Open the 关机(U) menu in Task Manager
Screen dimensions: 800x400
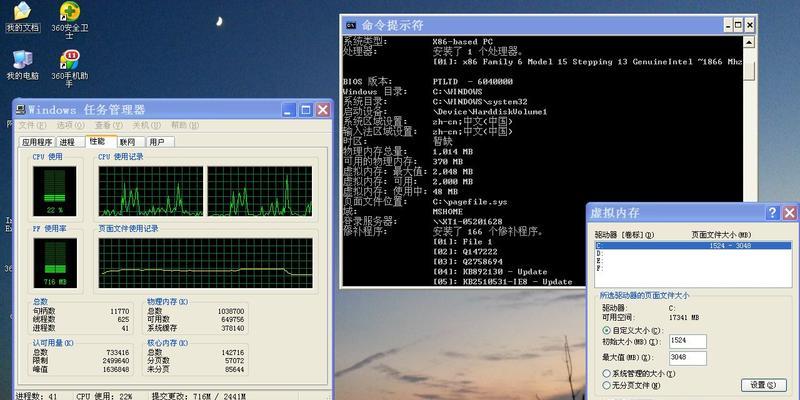(x=147, y=125)
